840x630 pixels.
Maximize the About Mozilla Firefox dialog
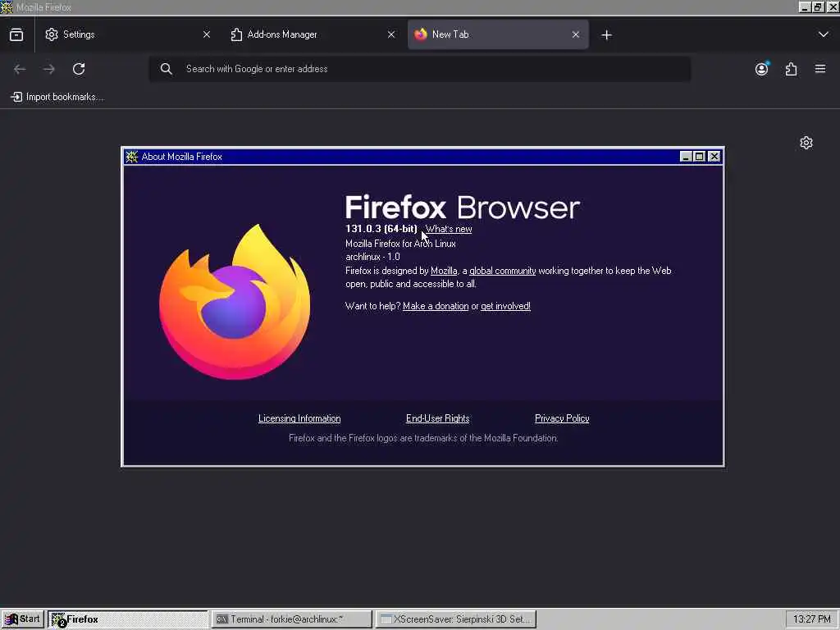[700, 157]
